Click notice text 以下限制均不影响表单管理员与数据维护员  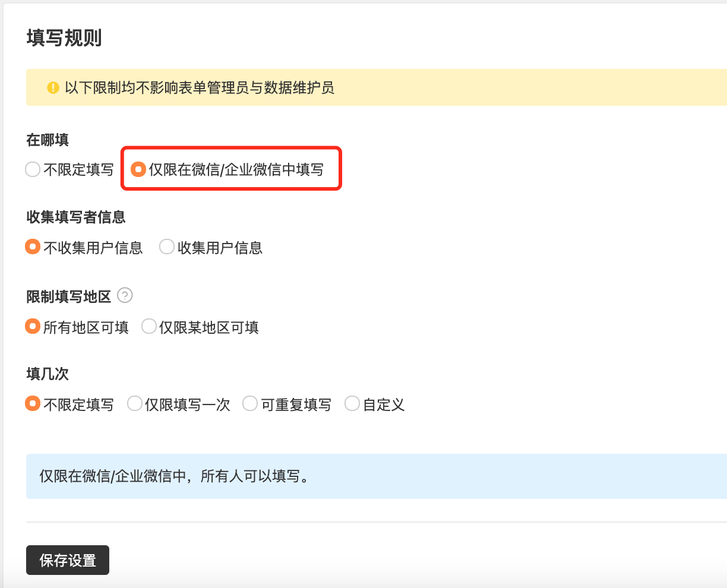(200, 88)
